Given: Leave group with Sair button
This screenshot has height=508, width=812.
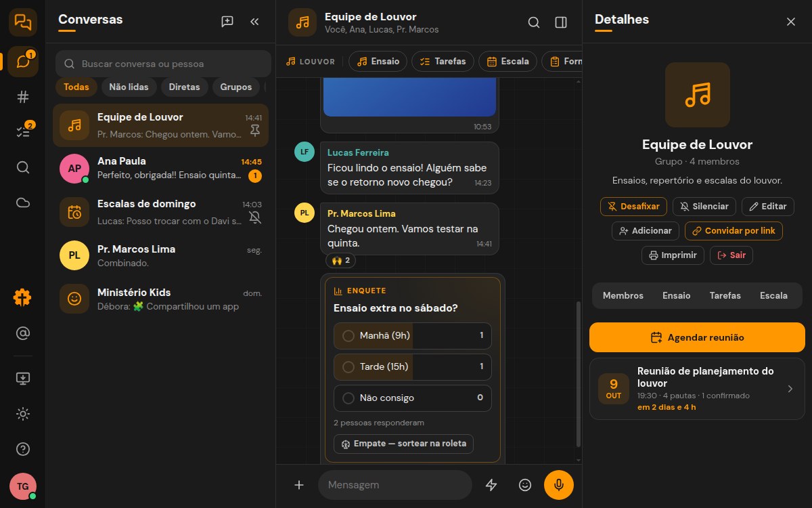Looking at the screenshot, I should click(x=731, y=255).
